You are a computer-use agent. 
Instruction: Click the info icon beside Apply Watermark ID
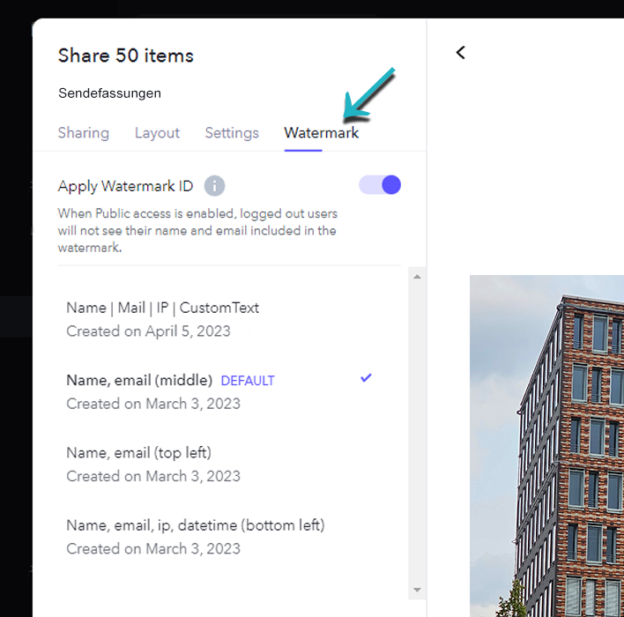click(214, 186)
